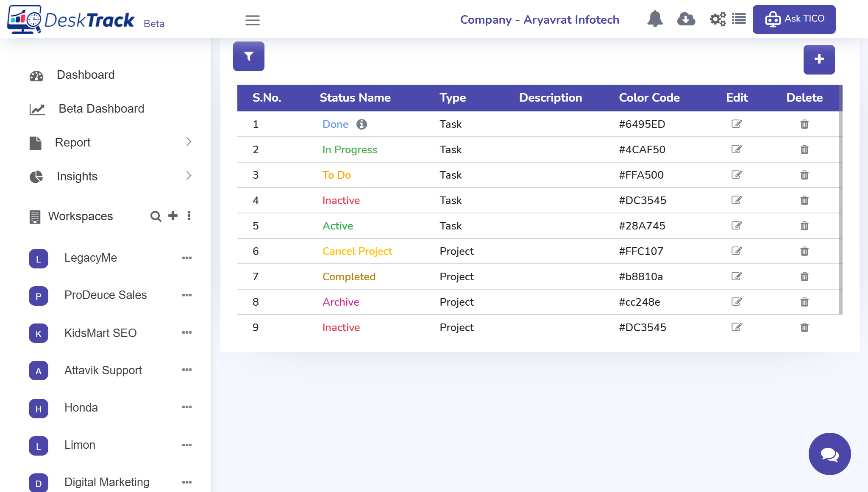Open the KidsMart SEO workspace

pyautogui.click(x=100, y=333)
